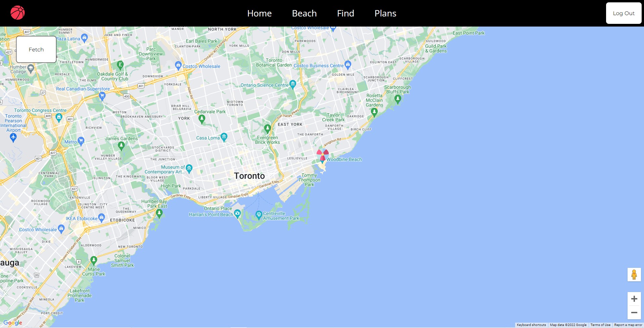Image resolution: width=644 pixels, height=328 pixels.
Task: Click the Evergreen Brick Works park pin
Action: (267, 128)
